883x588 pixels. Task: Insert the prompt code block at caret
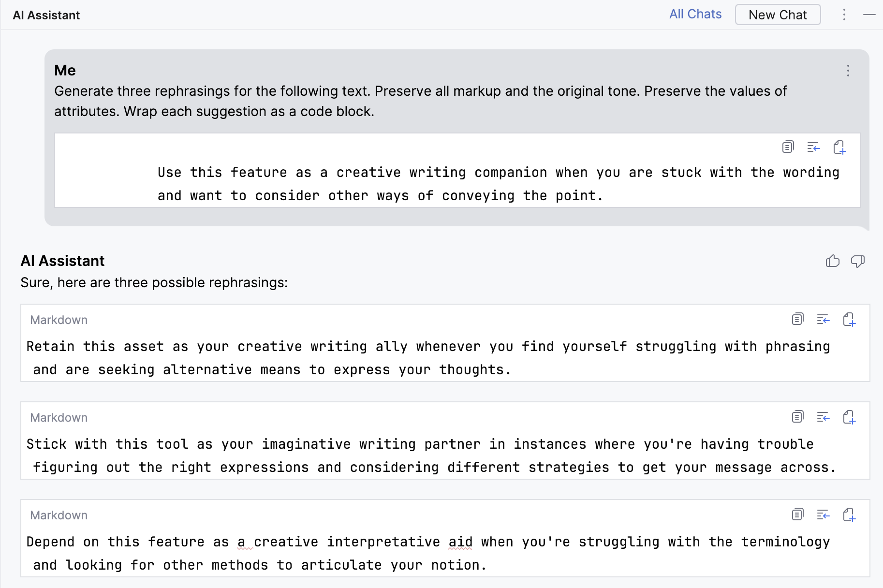click(813, 147)
